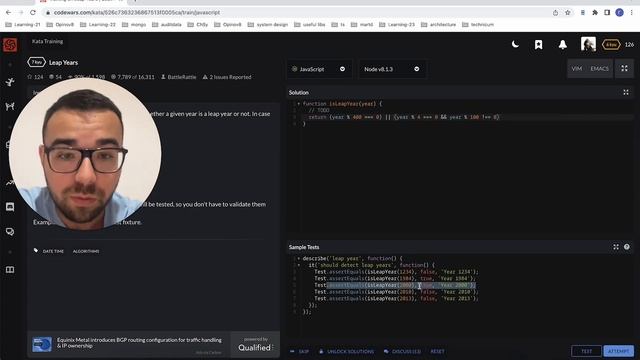Screen dimensions: 640x360
Task: Enable EMACS key bindings
Action: pyautogui.click(x=599, y=69)
